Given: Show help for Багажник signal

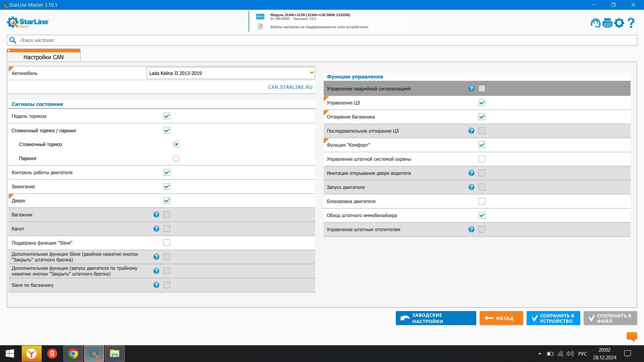Looking at the screenshot, I should tap(156, 215).
